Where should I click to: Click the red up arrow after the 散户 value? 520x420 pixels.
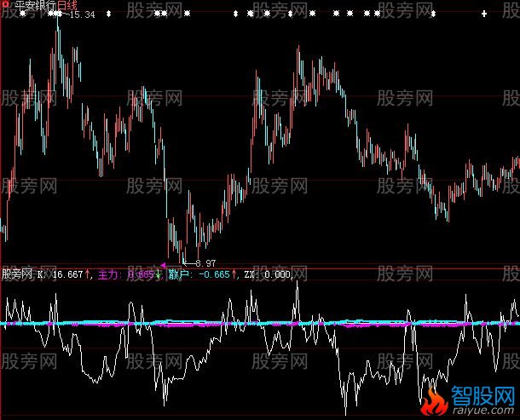[x=234, y=274]
